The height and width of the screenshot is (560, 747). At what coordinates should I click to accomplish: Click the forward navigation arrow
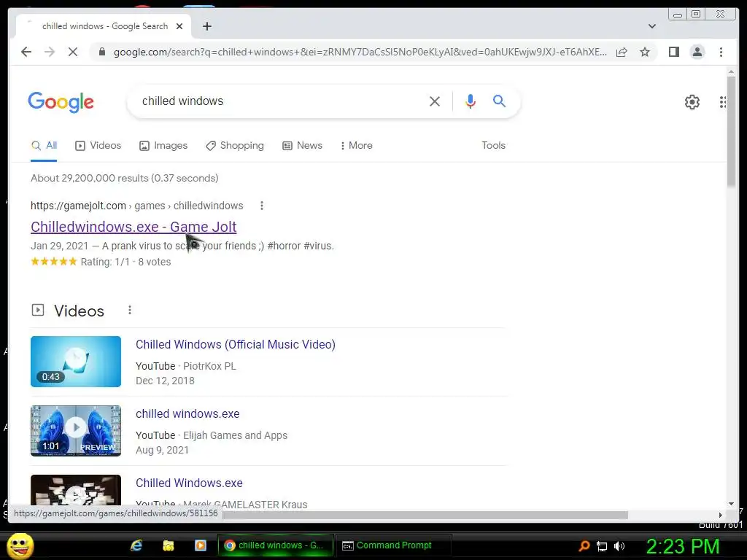click(x=50, y=52)
